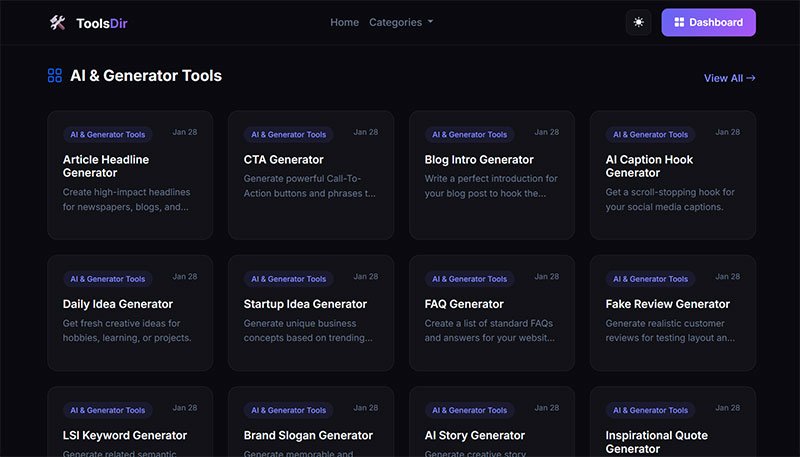Open the CTA Generator tool
The width and height of the screenshot is (800, 457).
coord(284,160)
